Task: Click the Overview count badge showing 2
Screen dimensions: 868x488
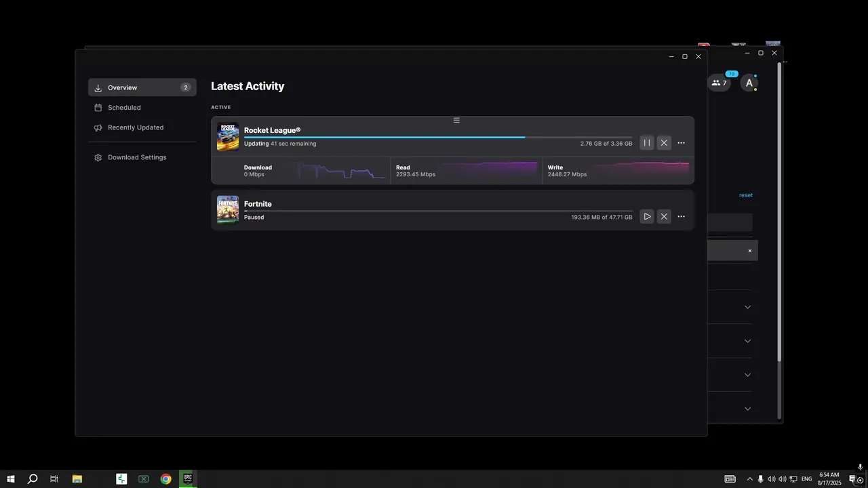Action: pyautogui.click(x=186, y=87)
